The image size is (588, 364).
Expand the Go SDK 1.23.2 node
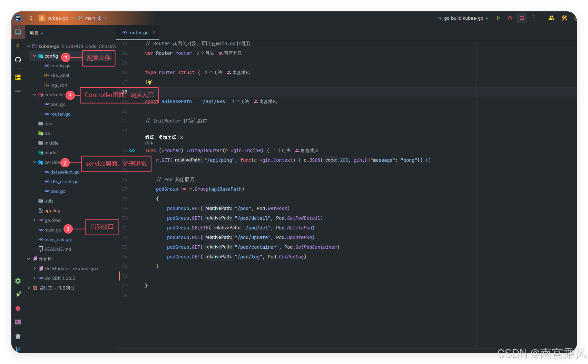[35, 278]
